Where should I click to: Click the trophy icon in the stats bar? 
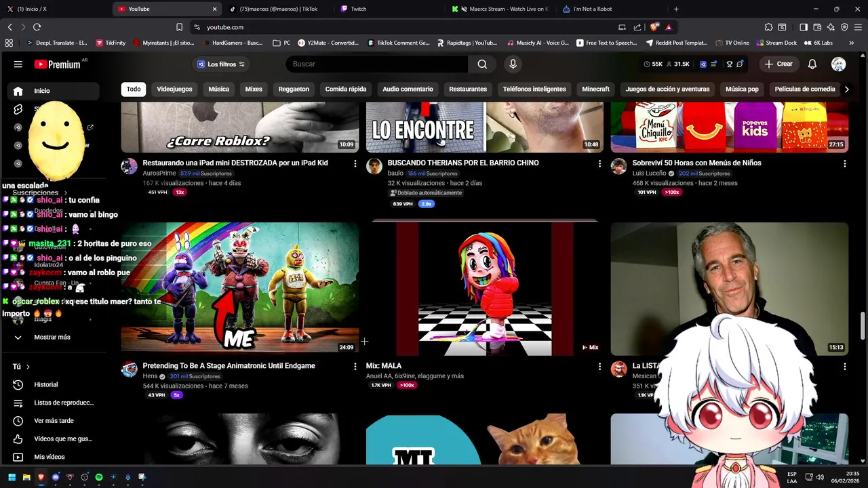click(730, 64)
